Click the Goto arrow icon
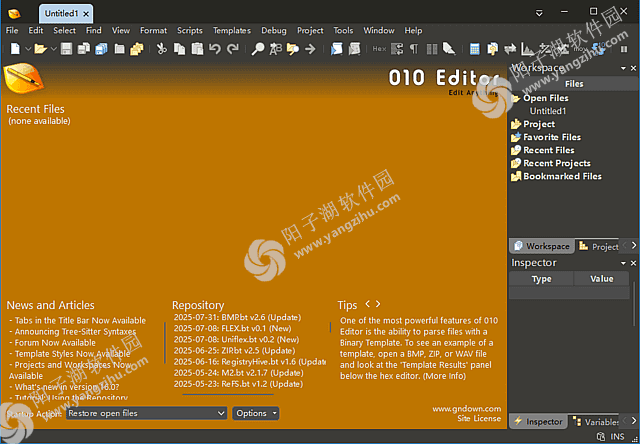Viewport: 640px width, 444px height. (310, 49)
